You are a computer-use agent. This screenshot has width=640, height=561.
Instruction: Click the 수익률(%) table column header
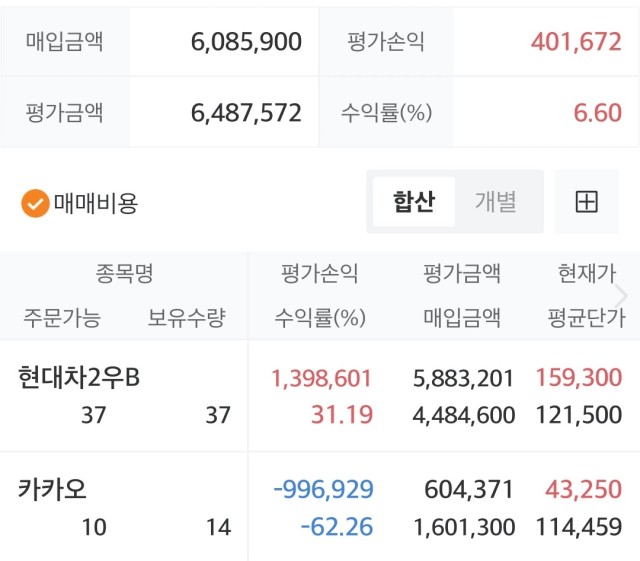pos(320,318)
